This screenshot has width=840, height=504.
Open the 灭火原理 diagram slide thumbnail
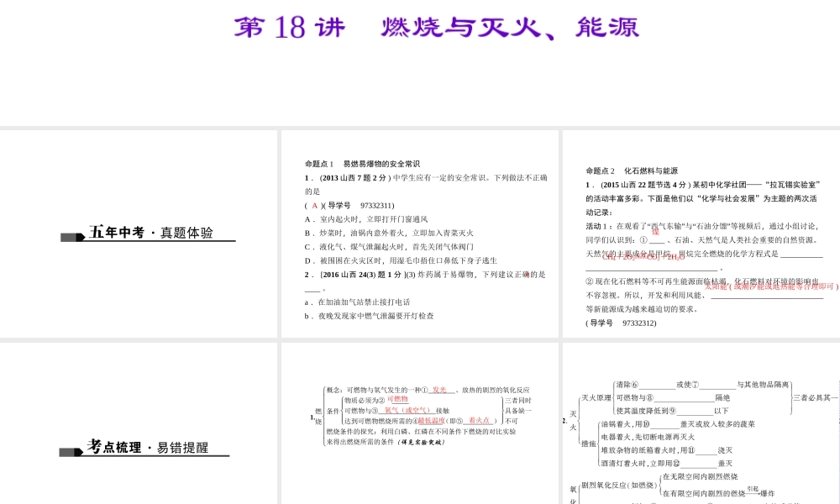701,423
